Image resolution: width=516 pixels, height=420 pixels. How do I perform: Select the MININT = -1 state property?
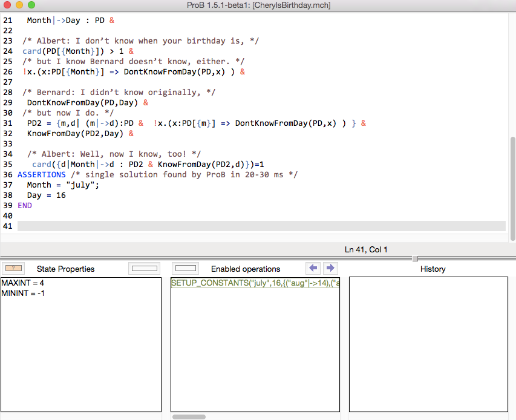pyautogui.click(x=23, y=294)
